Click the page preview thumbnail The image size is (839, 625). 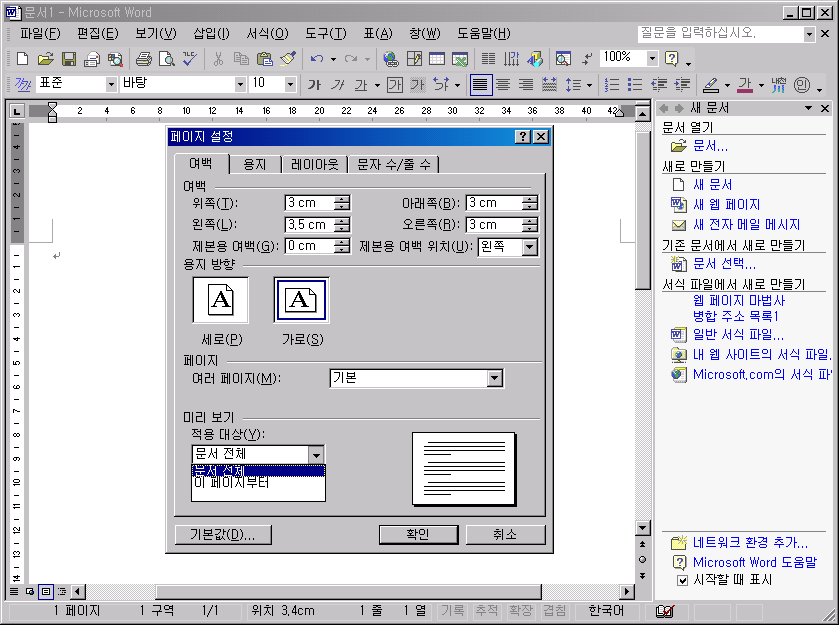[463, 469]
